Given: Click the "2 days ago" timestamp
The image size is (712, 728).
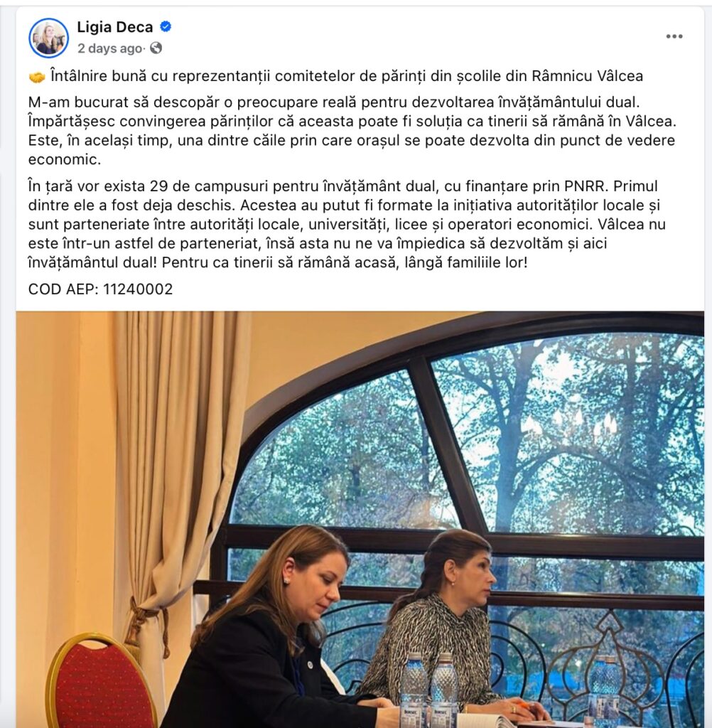Looking at the screenshot, I should point(109,48).
